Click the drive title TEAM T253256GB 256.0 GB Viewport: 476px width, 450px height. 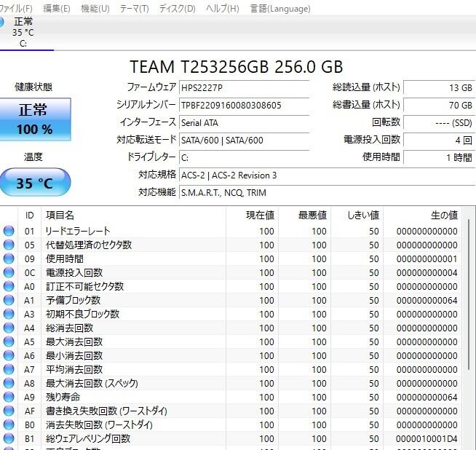pos(237,67)
